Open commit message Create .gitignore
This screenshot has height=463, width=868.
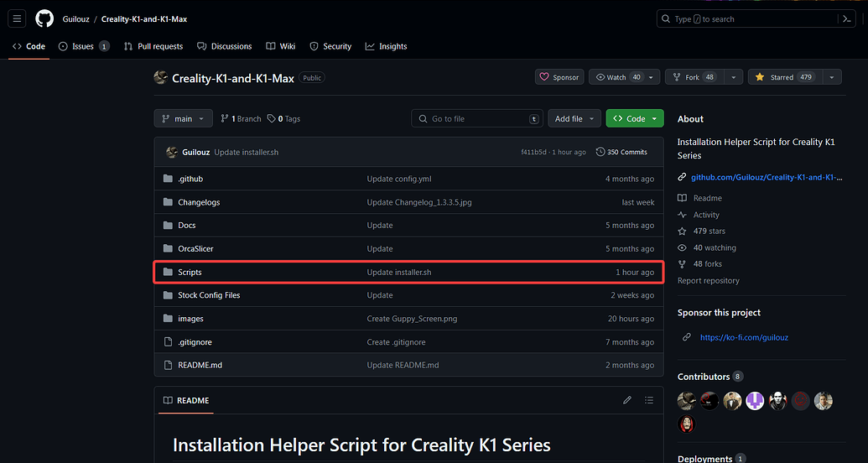(397, 341)
